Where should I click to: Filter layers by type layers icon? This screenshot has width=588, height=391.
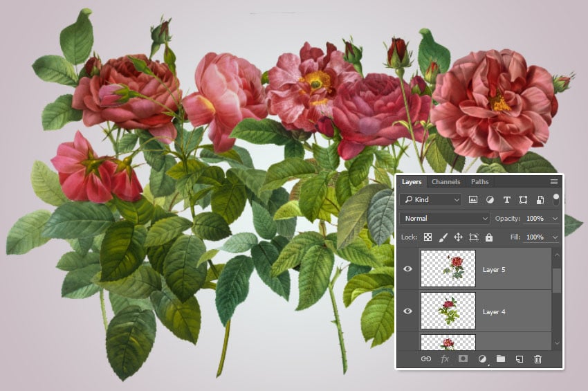[506, 199]
